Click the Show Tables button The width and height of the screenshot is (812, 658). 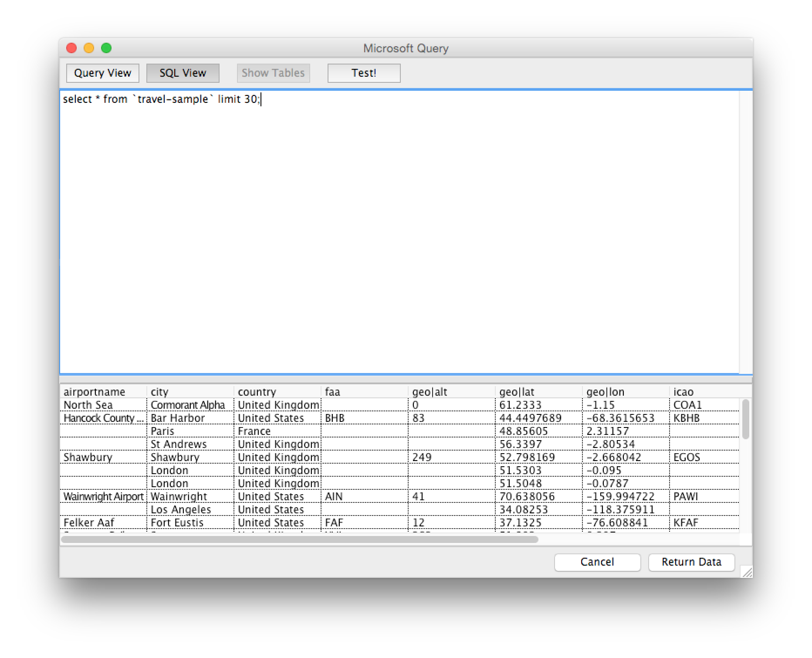click(274, 73)
